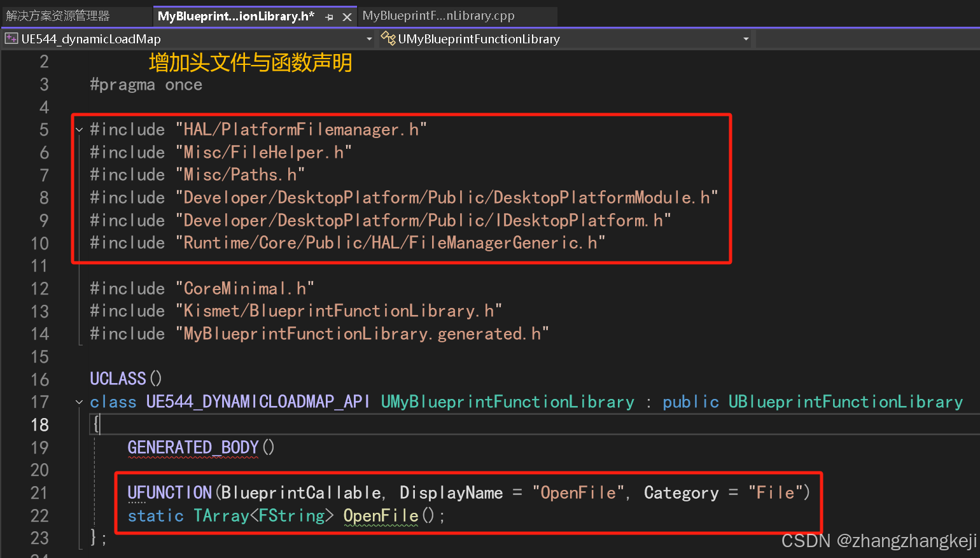Screen dimensions: 980x558
Task: Click the MyBlueprintFunctionLibrary.generated.h include
Action: coord(362,334)
